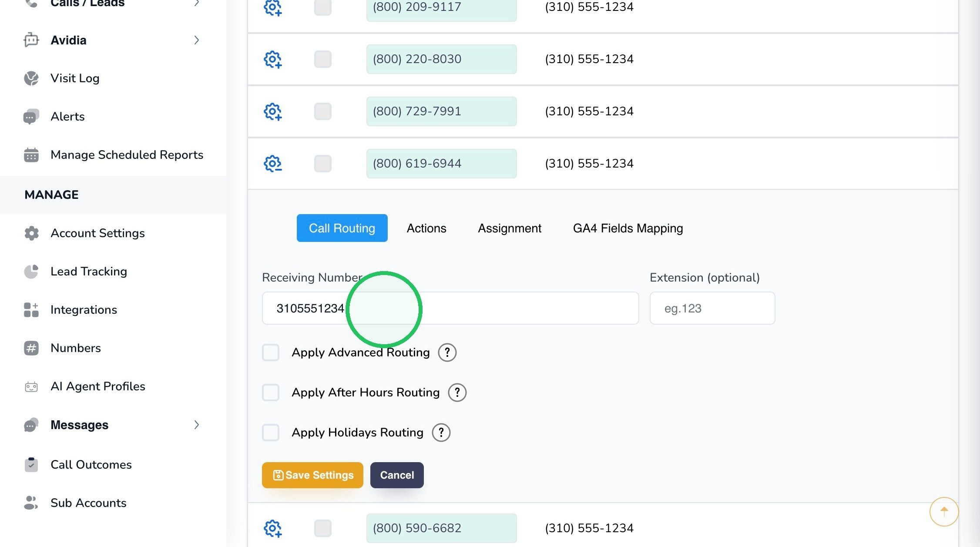Open settings gear for (800) 729-7991

pyautogui.click(x=273, y=111)
